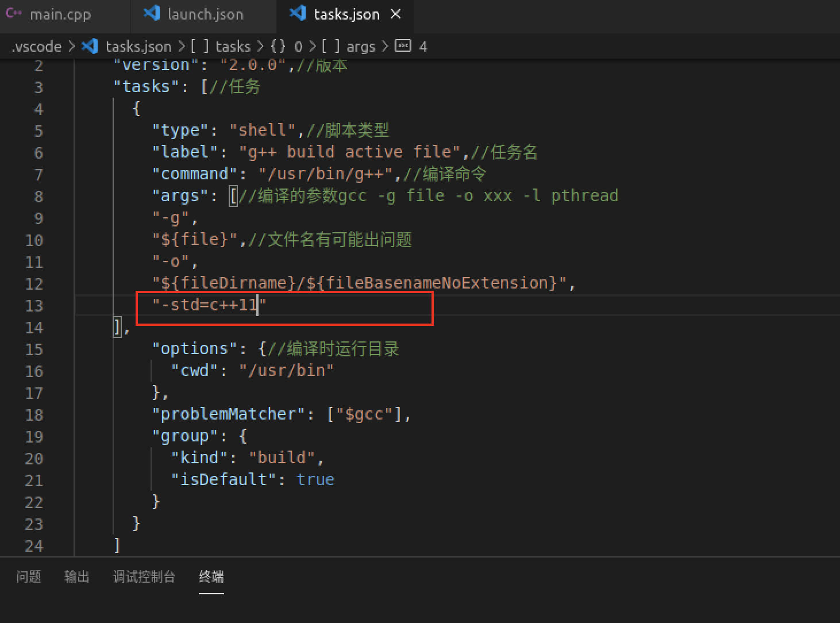Open the 调试控制台 (Debug Console) panel tab

click(144, 576)
